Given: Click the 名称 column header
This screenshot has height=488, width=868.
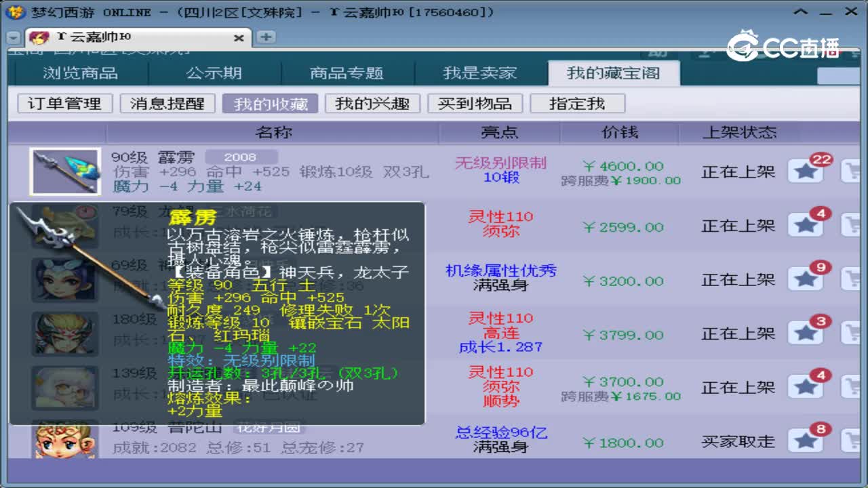Looking at the screenshot, I should coord(273,132).
